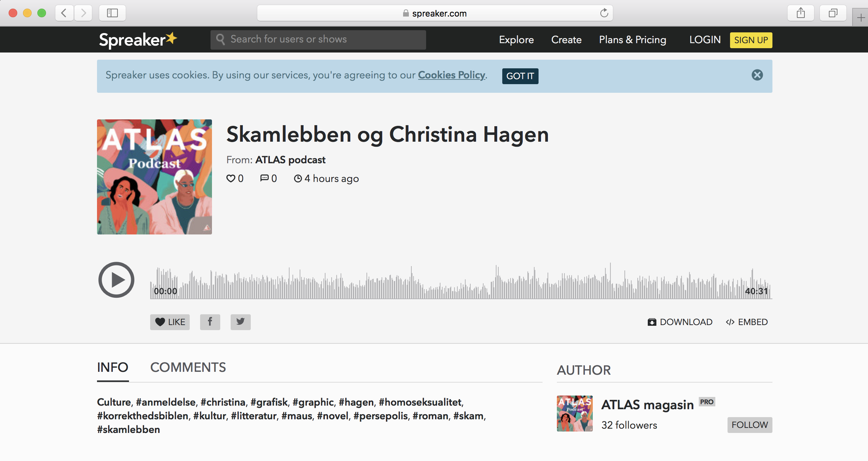Follow ATLAS magasin
This screenshot has height=461, width=868.
click(x=750, y=425)
